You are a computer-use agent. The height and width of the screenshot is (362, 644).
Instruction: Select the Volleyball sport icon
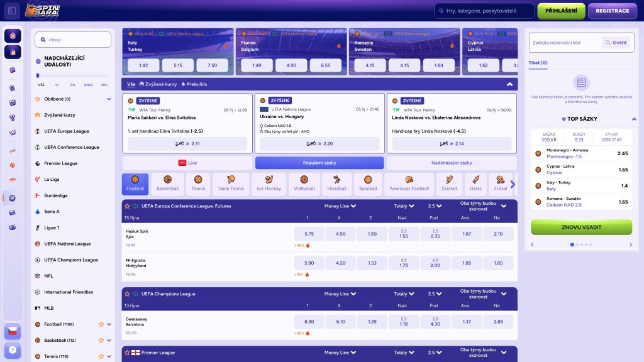pos(304,184)
